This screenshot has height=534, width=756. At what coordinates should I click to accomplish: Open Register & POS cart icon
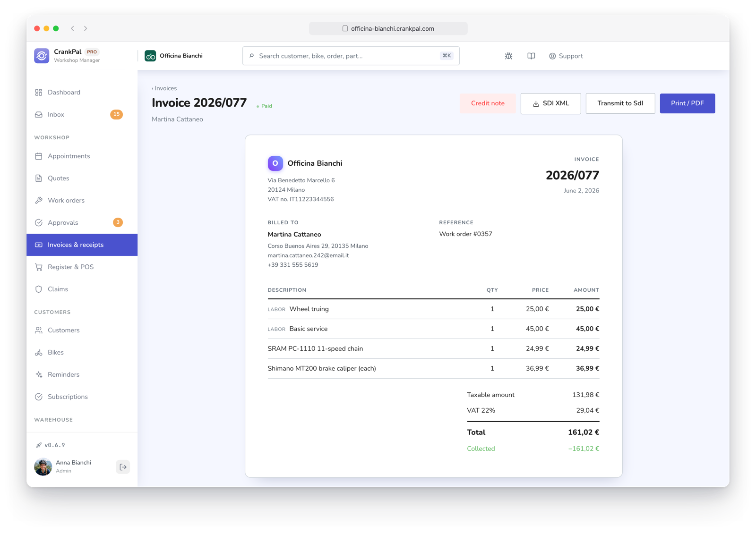click(x=39, y=267)
